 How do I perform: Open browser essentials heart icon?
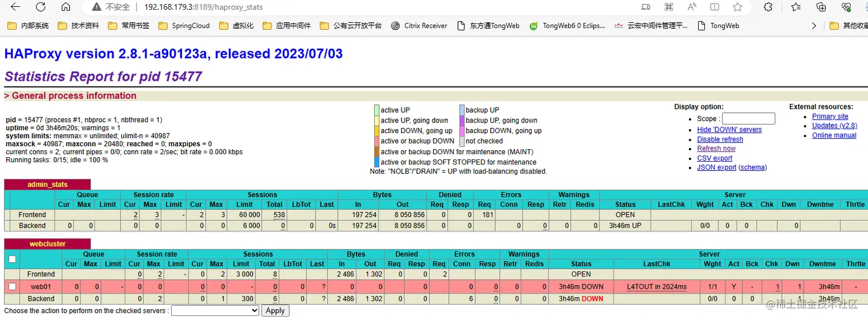click(846, 7)
